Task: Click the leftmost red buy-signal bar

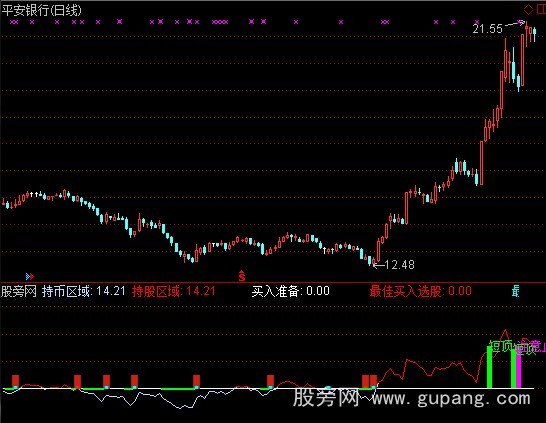Action: click(x=15, y=381)
